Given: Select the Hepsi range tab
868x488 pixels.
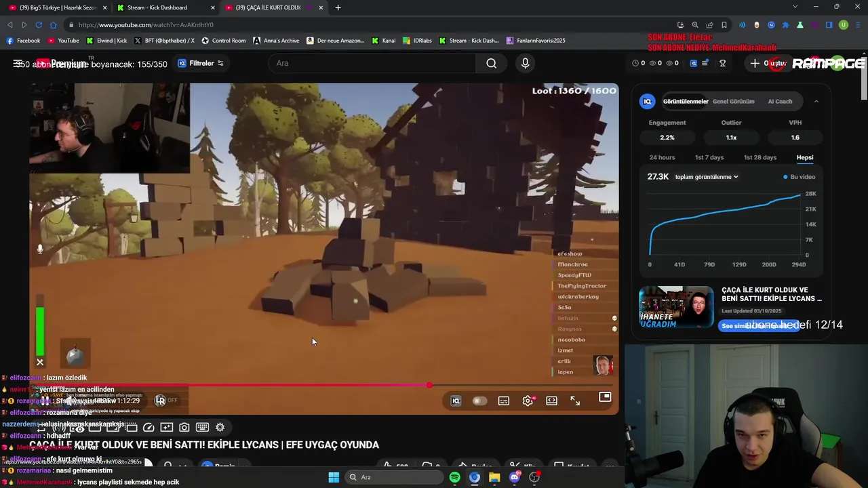Looking at the screenshot, I should (x=805, y=157).
